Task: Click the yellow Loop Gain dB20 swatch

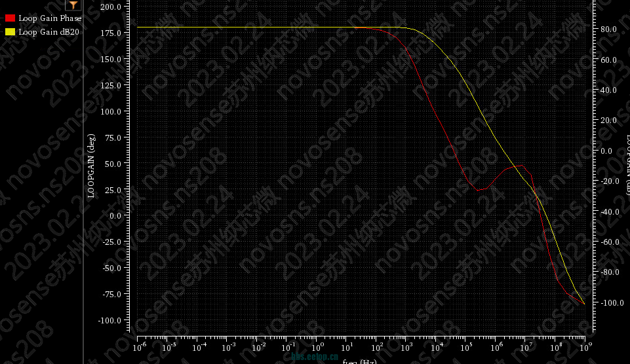Action: (x=10, y=31)
